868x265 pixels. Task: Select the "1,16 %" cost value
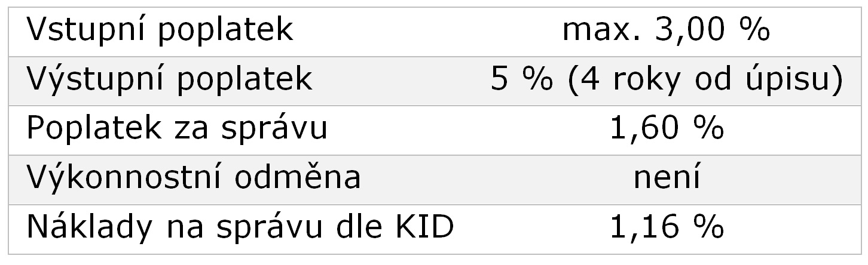click(666, 227)
